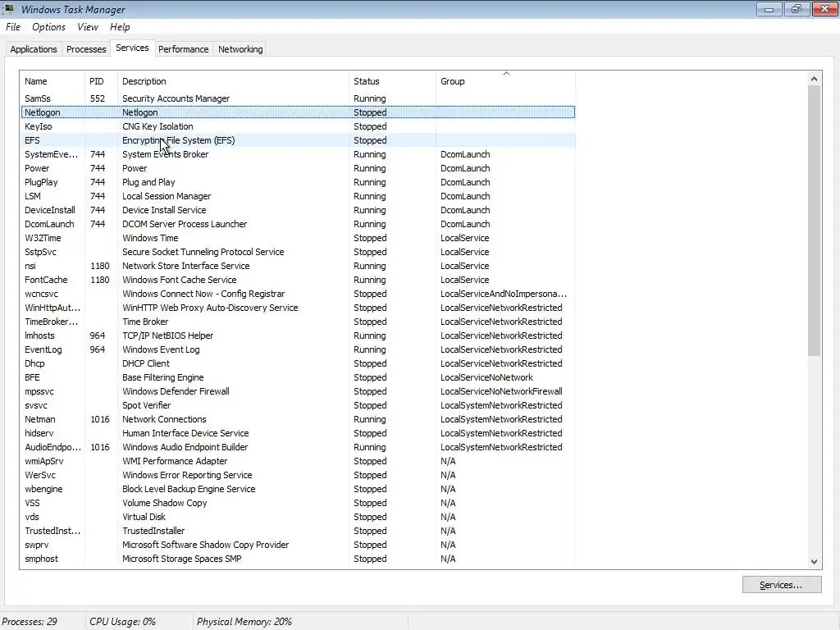Select the lmhosts service row
This screenshot has width=840, height=630.
pos(298,336)
